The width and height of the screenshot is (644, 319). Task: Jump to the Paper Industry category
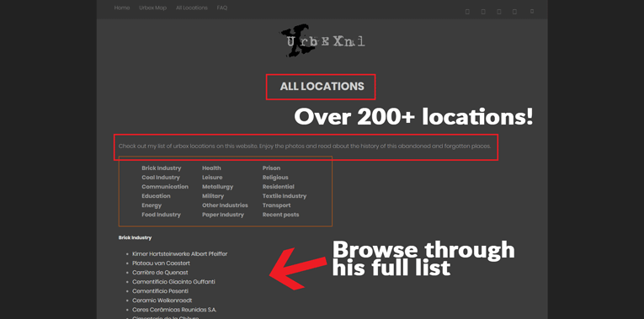point(223,215)
